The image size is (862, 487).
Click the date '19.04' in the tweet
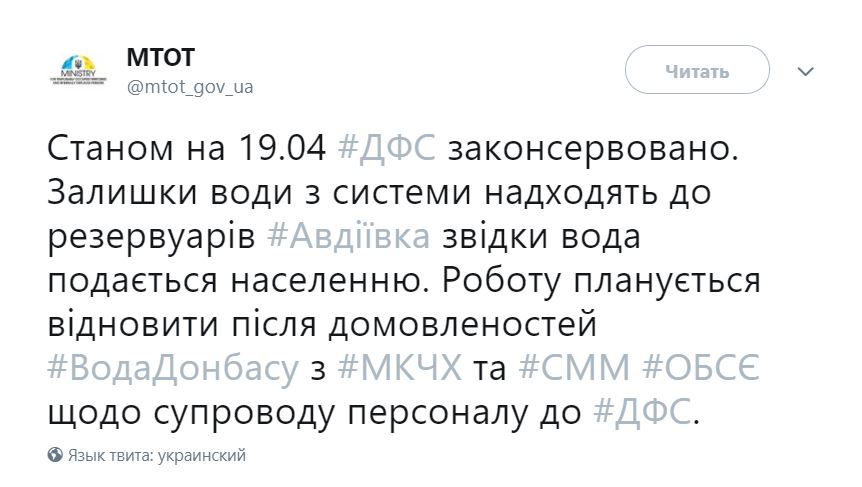276,148
